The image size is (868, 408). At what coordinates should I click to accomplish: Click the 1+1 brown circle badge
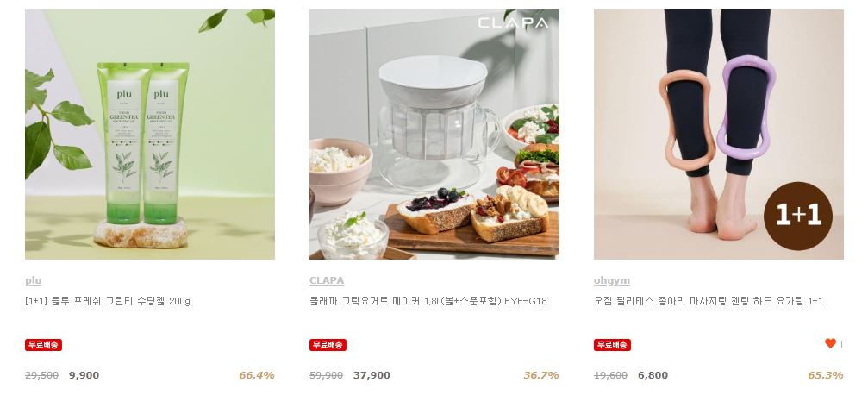click(x=797, y=216)
